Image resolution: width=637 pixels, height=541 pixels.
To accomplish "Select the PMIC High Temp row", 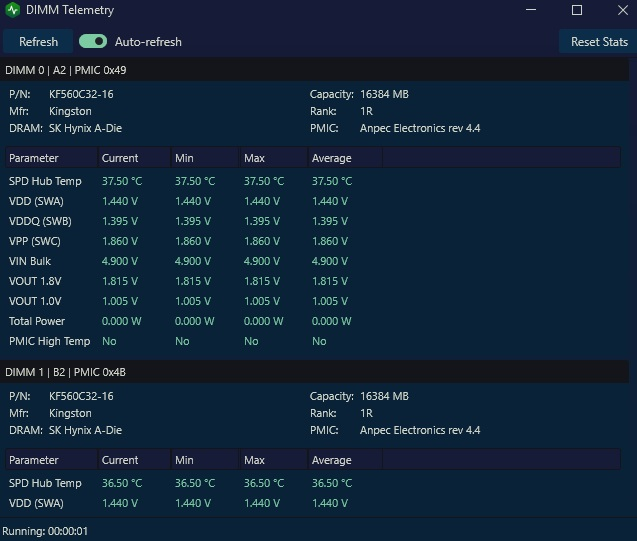I will tap(313, 341).
